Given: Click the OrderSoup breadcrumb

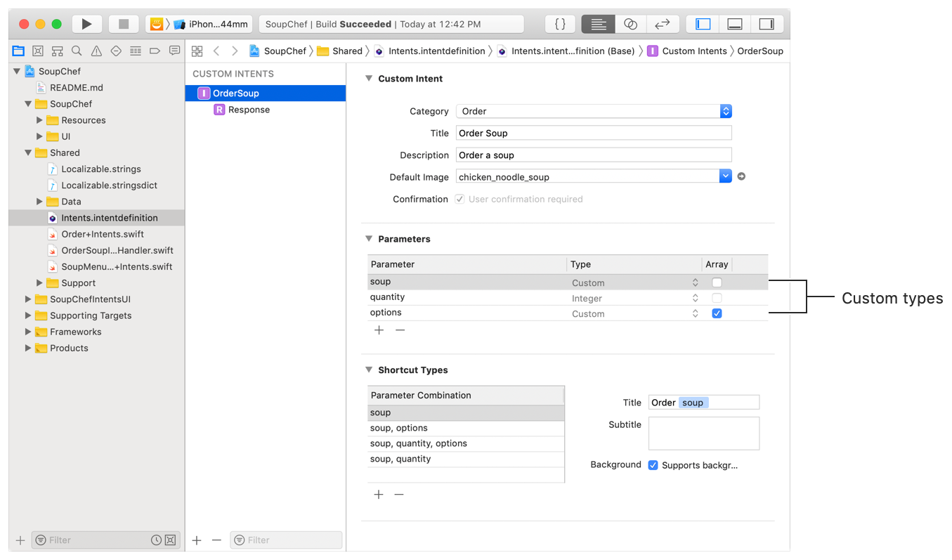Looking at the screenshot, I should point(760,51).
